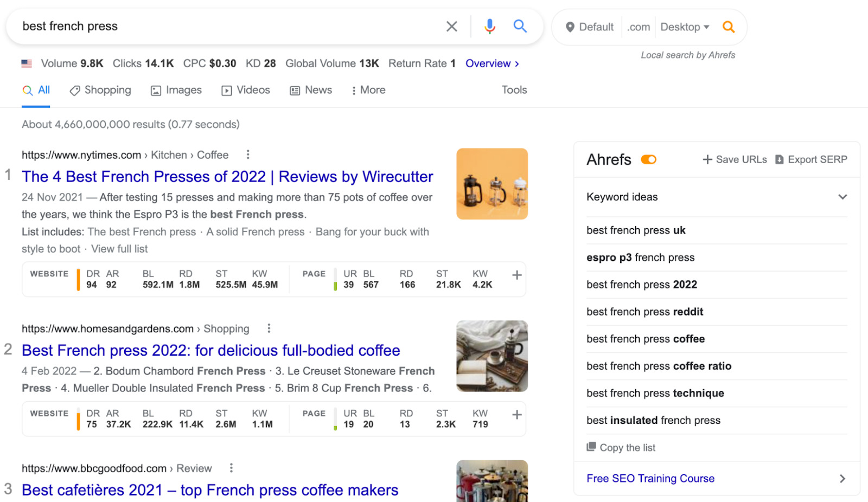The width and height of the screenshot is (868, 502).
Task: Open the homesandgardens result thumbnail image
Action: (x=492, y=356)
